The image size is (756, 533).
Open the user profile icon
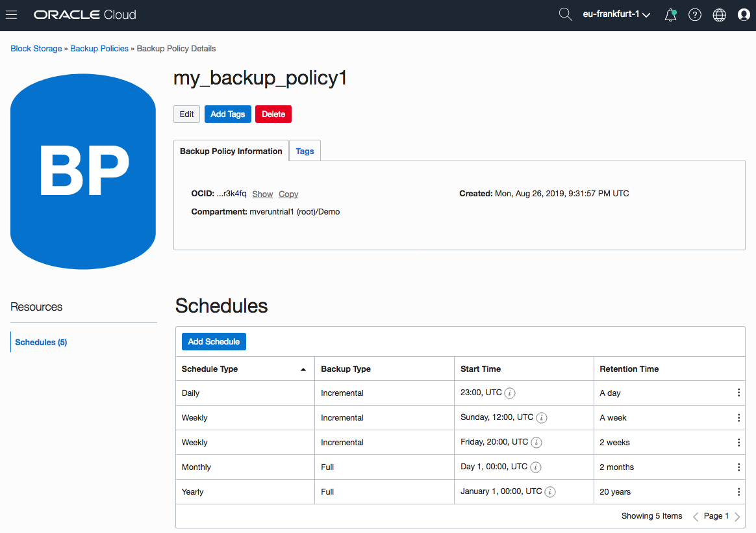point(744,15)
